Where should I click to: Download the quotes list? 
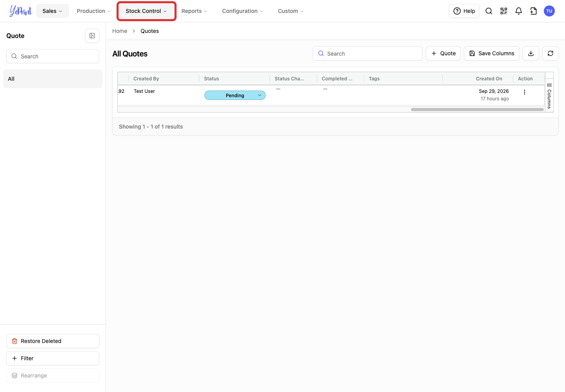[531, 53]
